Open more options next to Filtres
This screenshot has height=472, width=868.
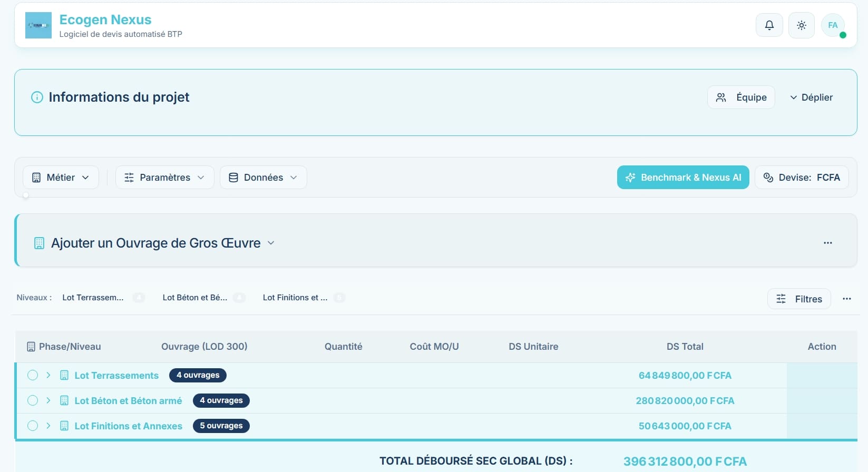847,299
